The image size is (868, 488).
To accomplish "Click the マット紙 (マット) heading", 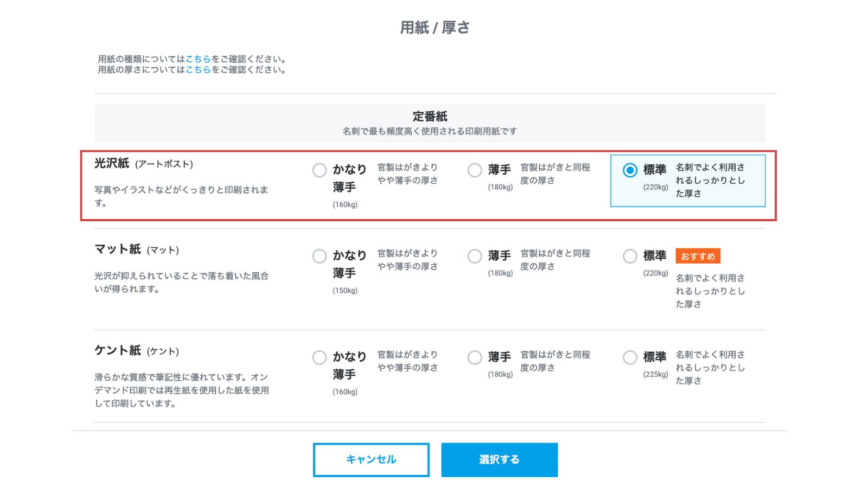I will coord(137,249).
